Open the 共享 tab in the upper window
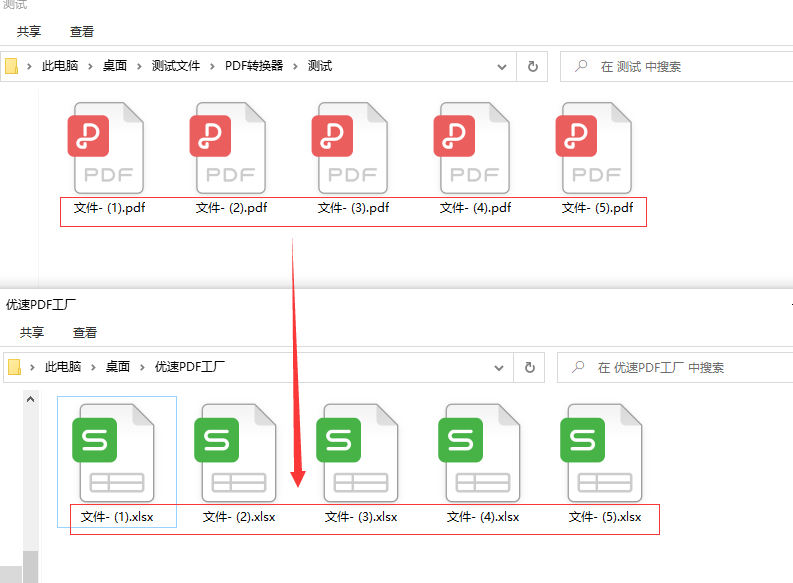The height and width of the screenshot is (583, 793). tap(29, 31)
